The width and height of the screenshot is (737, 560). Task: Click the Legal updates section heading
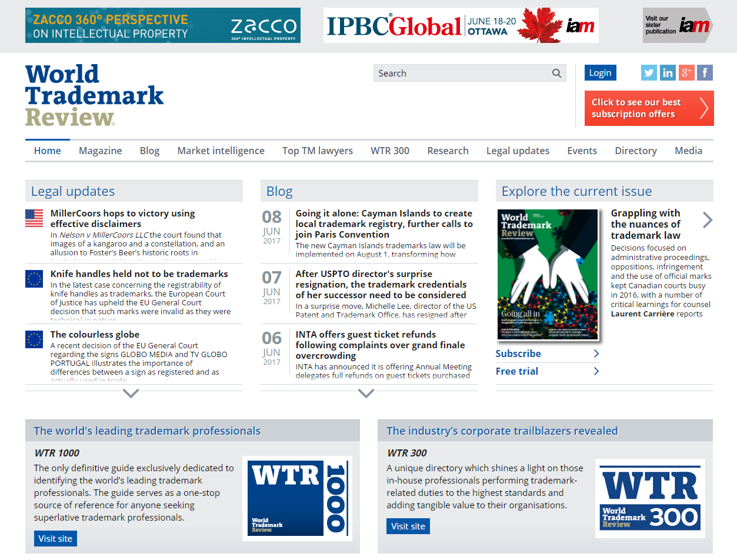click(x=73, y=191)
